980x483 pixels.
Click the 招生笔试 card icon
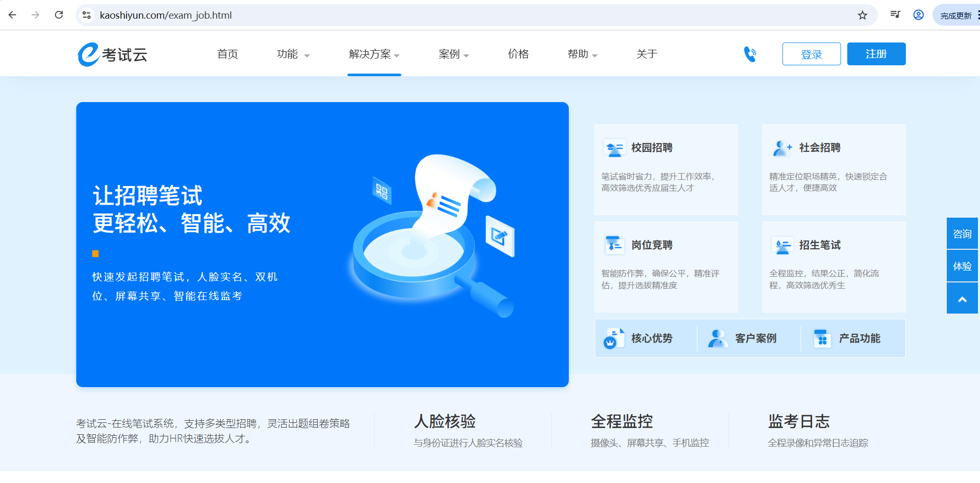tap(782, 245)
